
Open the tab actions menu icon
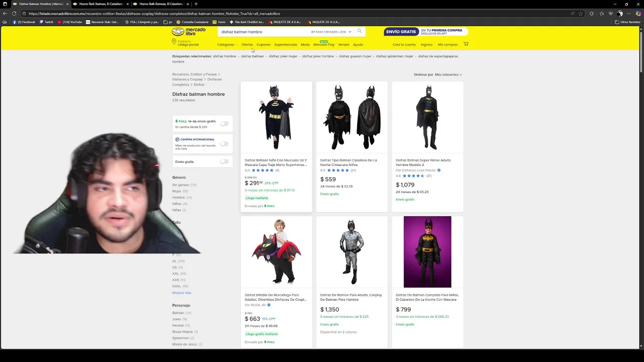(x=5, y=4)
